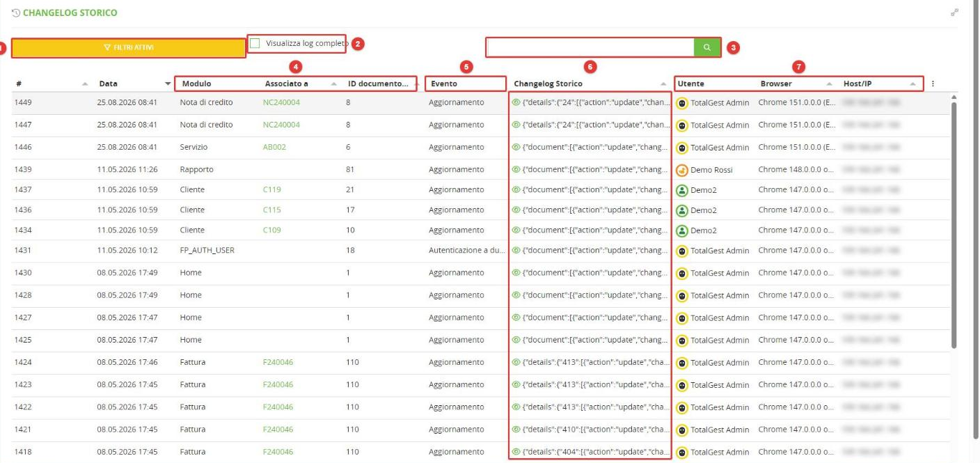View changelog eye icon for row 1424

(516, 363)
